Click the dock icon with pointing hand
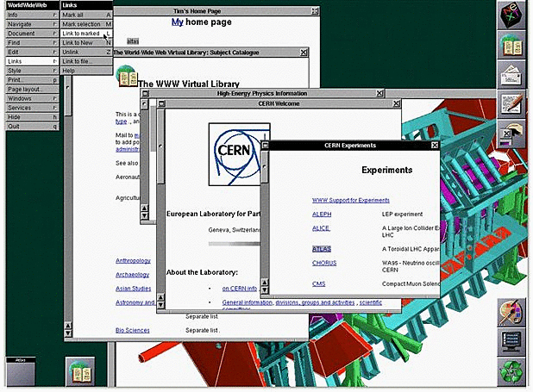Screen dimensions: 533x392 coord(511,134)
